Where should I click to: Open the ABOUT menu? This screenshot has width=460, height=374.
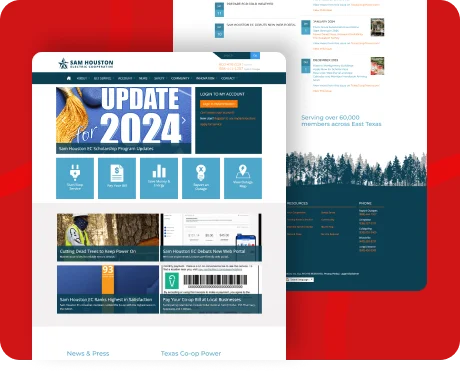pos(82,78)
